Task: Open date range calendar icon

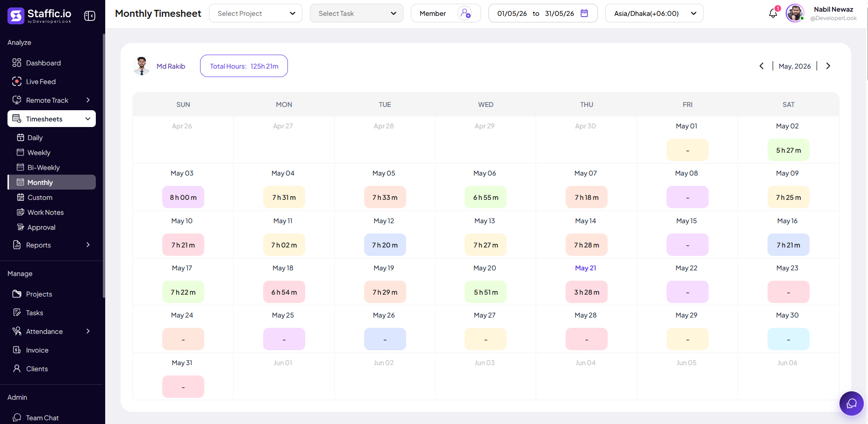Action: 584,13
